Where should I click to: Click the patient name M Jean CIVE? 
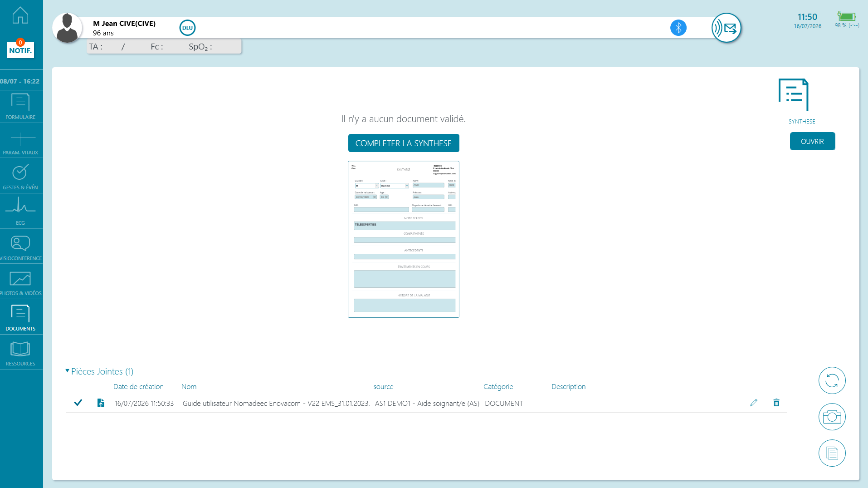click(x=124, y=23)
